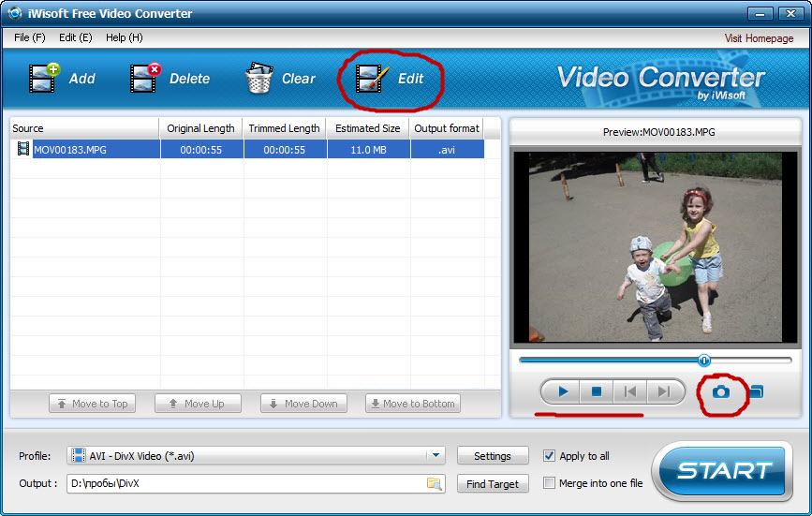This screenshot has width=812, height=516.
Task: Stop the preview playback
Action: click(x=597, y=391)
